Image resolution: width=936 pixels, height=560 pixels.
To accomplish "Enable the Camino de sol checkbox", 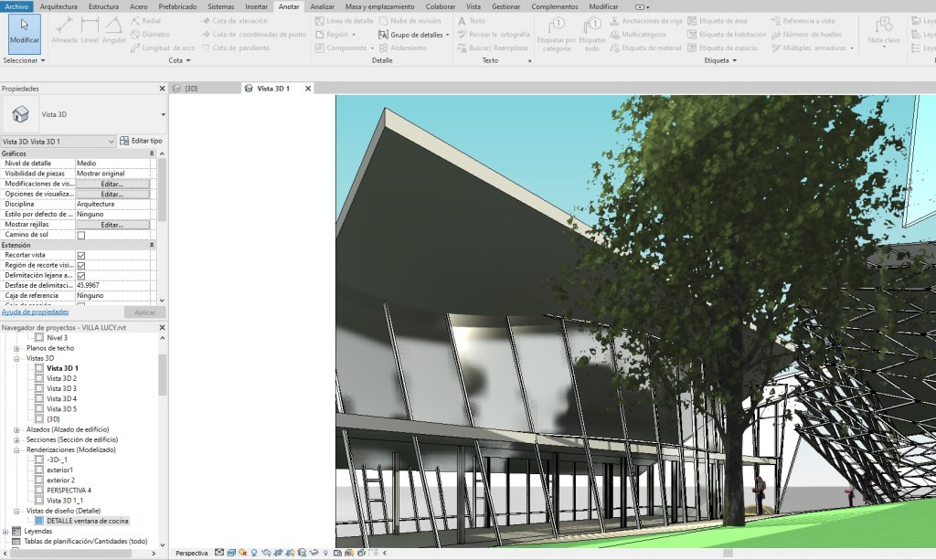I will [x=81, y=235].
